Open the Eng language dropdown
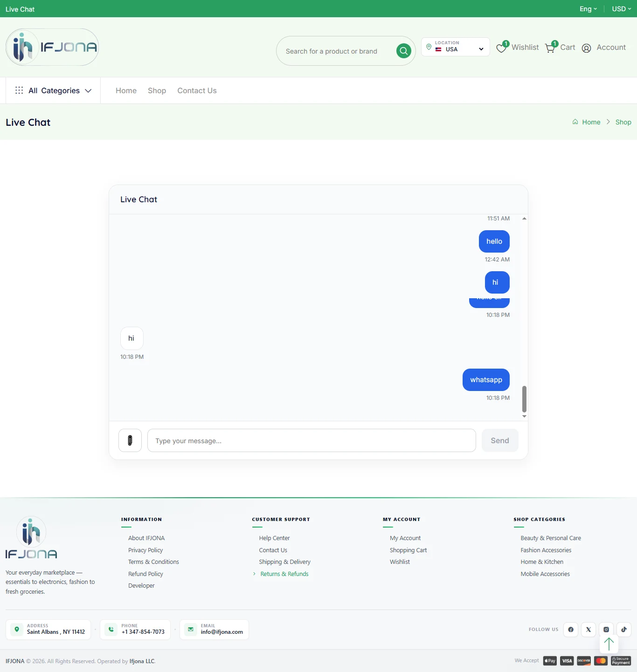Image resolution: width=637 pixels, height=672 pixels. (588, 9)
